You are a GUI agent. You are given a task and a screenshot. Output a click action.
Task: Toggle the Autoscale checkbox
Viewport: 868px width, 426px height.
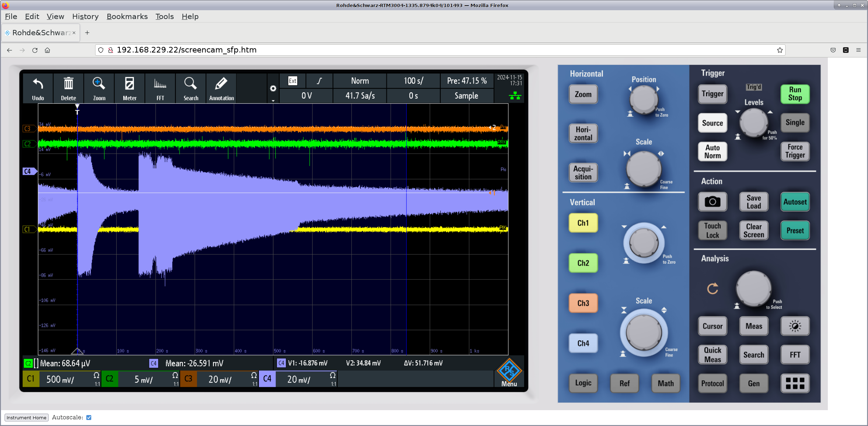pyautogui.click(x=89, y=418)
